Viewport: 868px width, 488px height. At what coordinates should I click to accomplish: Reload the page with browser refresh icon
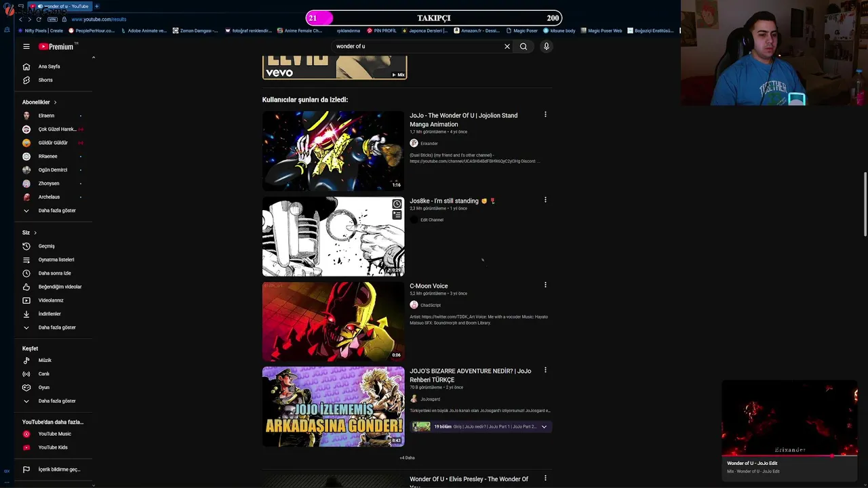pos(39,20)
